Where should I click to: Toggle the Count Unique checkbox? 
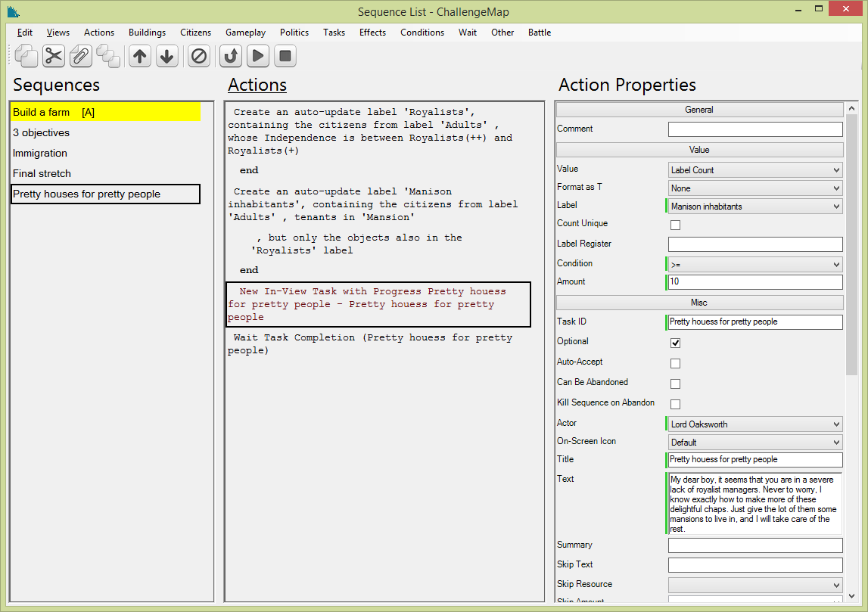pyautogui.click(x=675, y=225)
